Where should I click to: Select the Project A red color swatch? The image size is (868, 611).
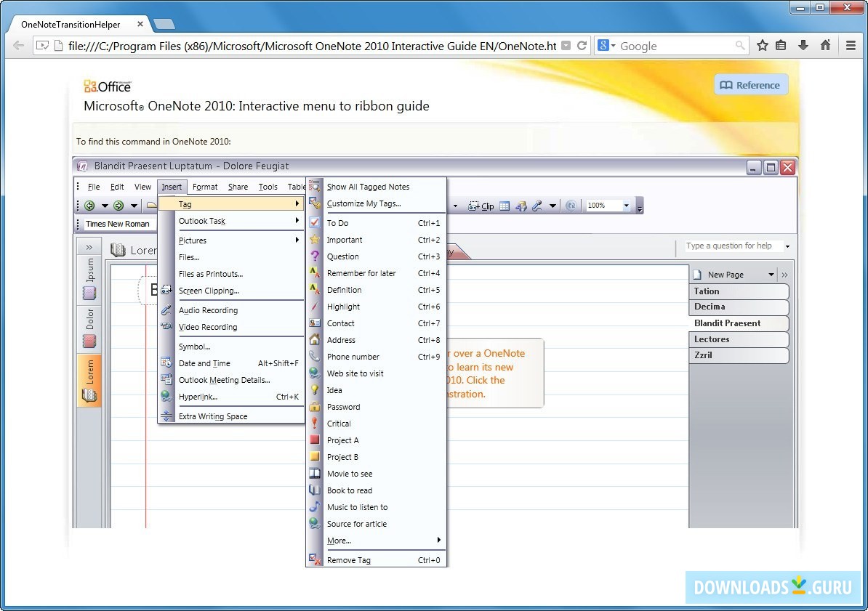[x=316, y=440]
